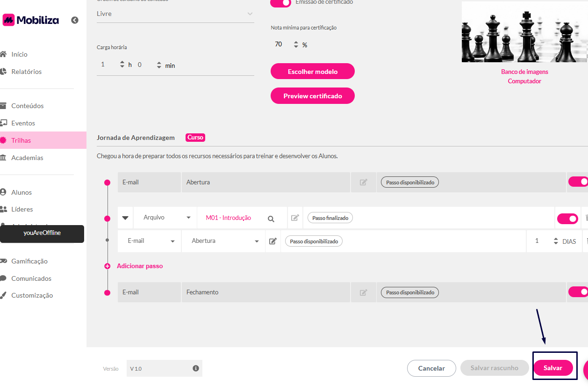Click the Versão V 1.0 field
This screenshot has height=387, width=588.
pos(164,368)
